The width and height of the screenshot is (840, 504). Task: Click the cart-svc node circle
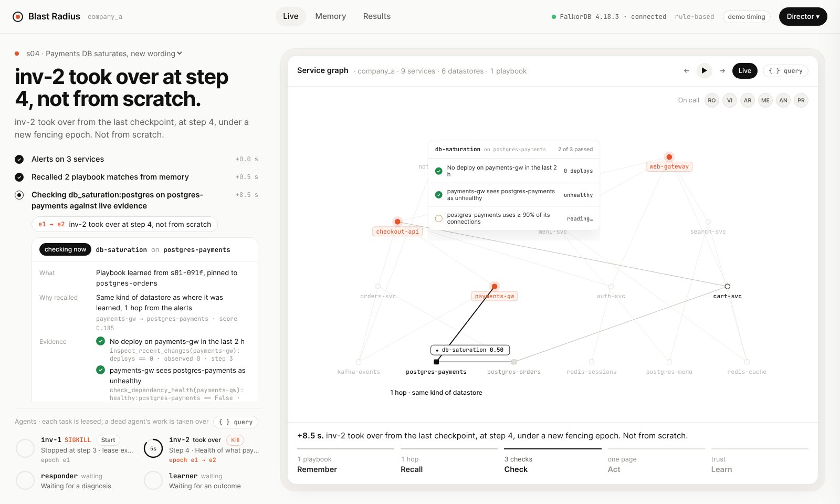(728, 287)
